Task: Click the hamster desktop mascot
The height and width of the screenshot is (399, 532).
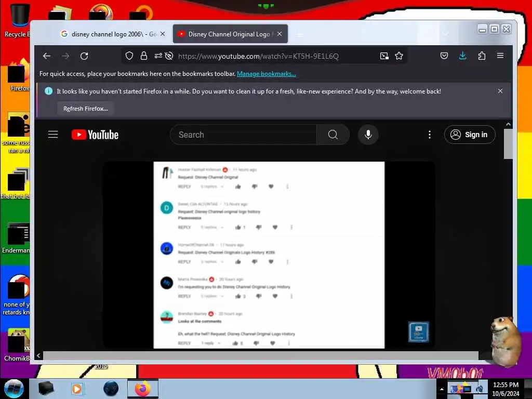Action: tap(505, 341)
